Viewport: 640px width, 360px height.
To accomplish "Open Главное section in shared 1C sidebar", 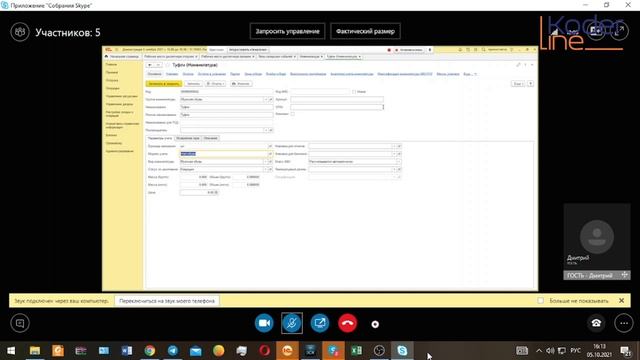I will (x=111, y=64).
